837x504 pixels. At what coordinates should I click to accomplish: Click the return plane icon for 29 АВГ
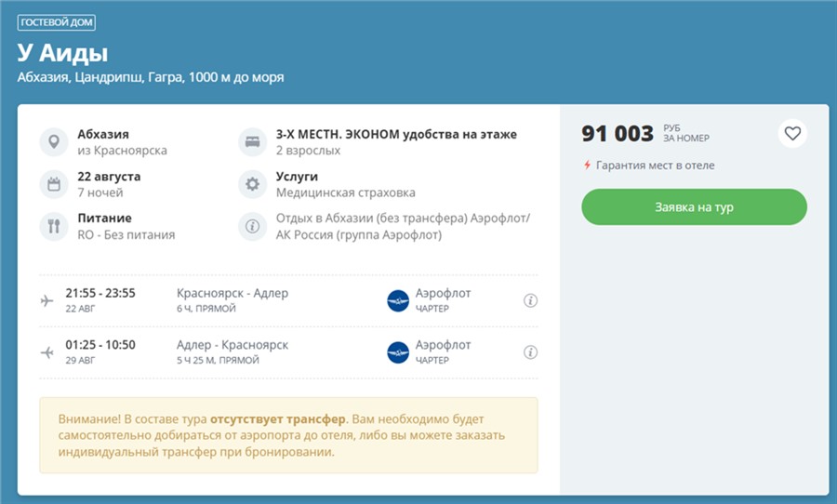click(47, 352)
